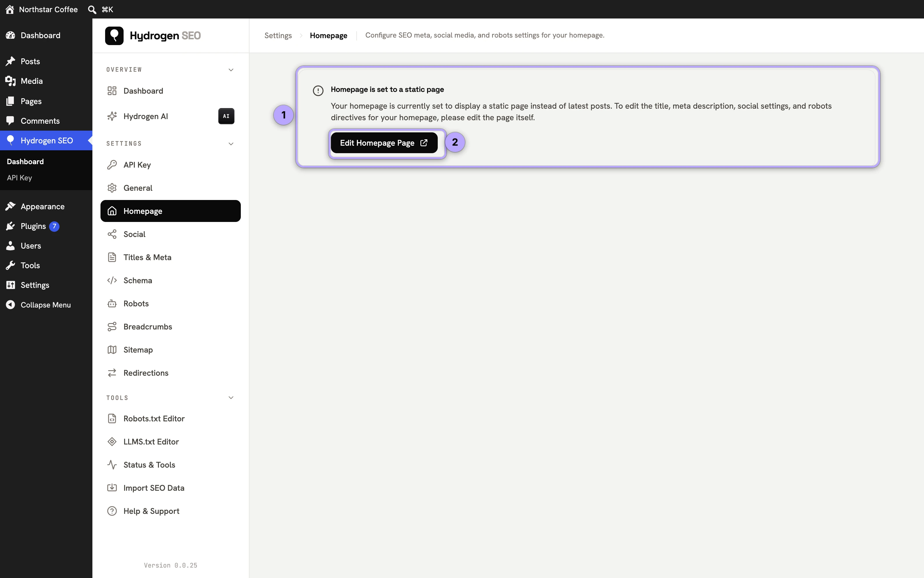Open Users in WordPress menu
924x578 pixels.
click(x=46, y=246)
